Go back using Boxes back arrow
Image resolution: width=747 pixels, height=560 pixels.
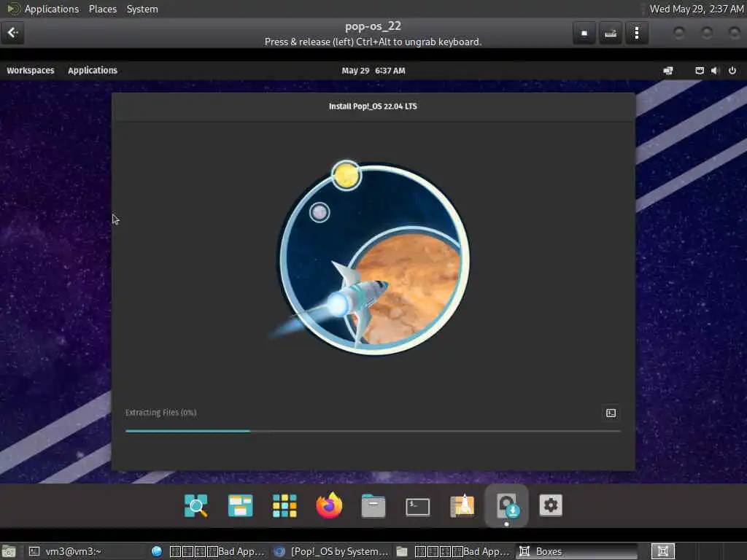coord(12,33)
